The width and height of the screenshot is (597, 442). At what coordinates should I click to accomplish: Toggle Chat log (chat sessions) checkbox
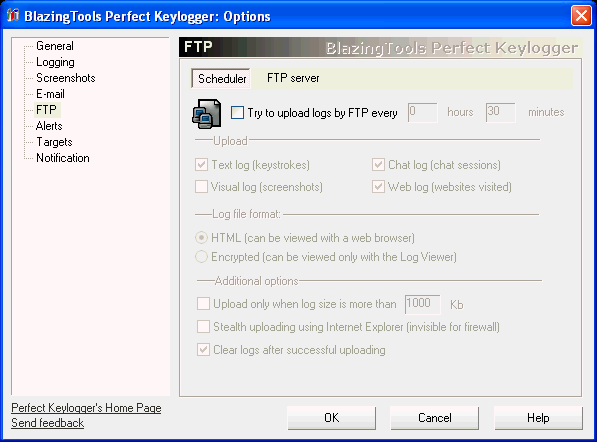click(378, 165)
